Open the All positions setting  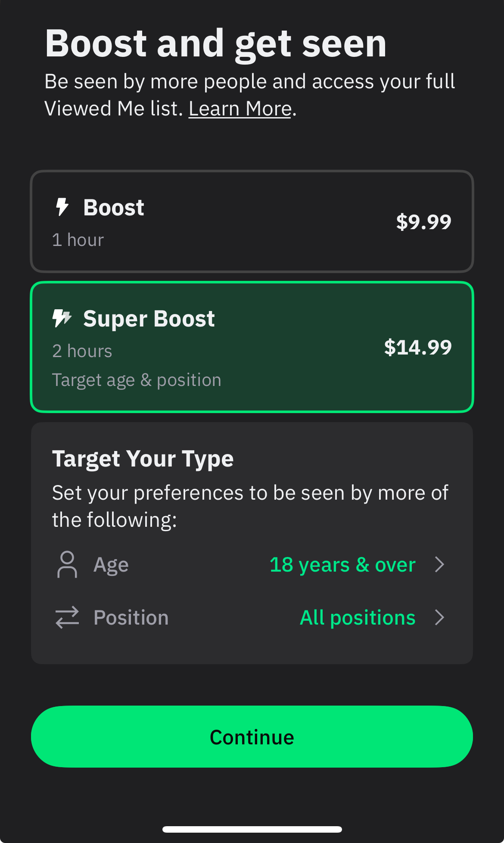358,618
